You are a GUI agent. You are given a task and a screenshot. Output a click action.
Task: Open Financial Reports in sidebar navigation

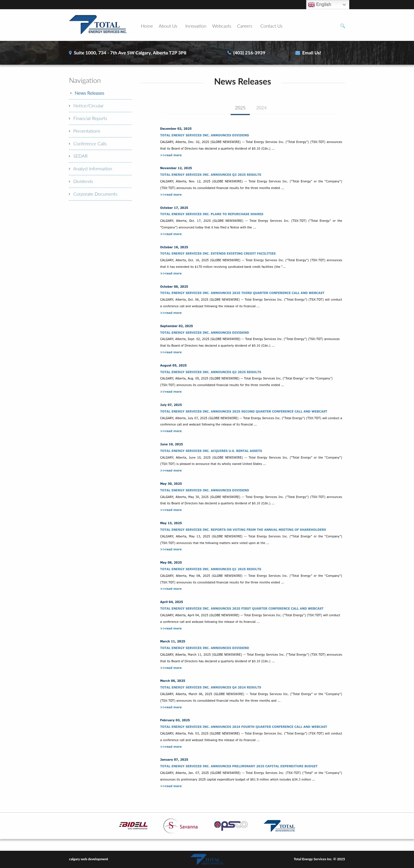click(x=90, y=118)
